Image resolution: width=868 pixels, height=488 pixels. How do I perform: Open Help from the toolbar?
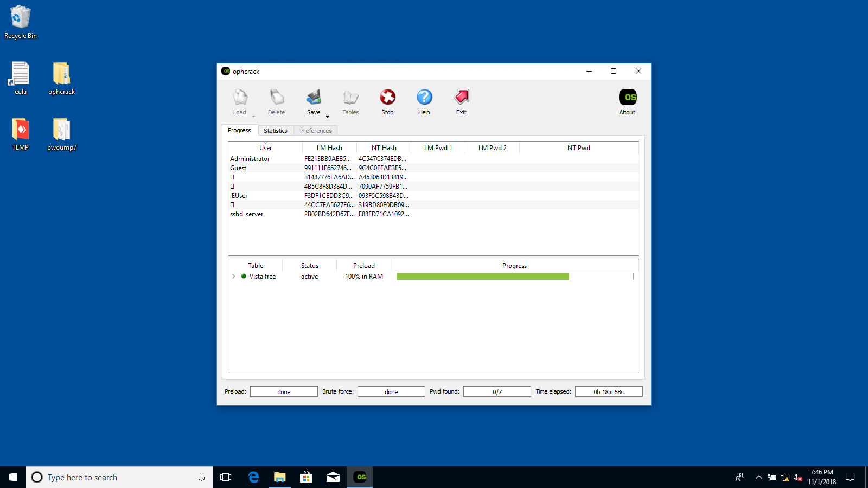tap(424, 98)
